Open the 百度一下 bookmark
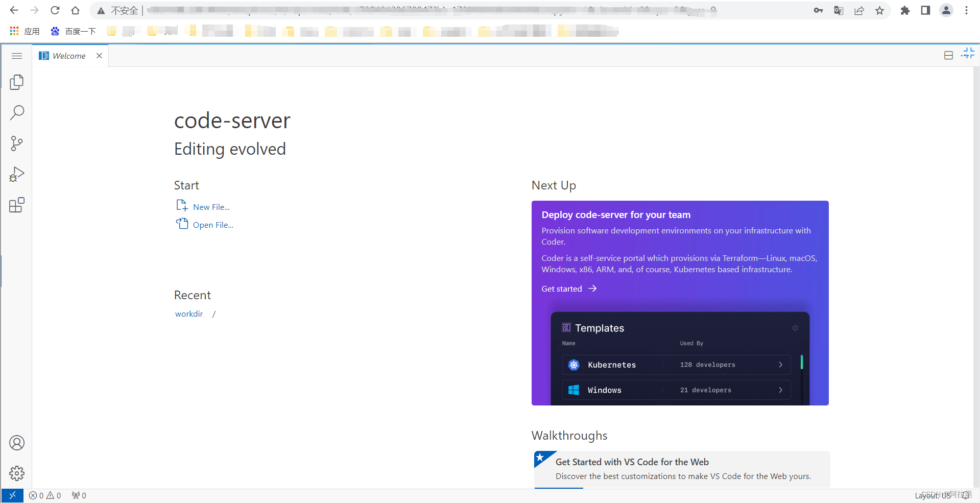The image size is (980, 503). tap(73, 31)
